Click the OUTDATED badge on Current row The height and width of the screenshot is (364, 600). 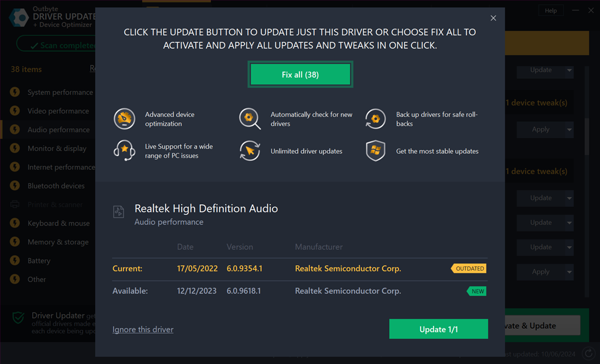click(x=469, y=269)
